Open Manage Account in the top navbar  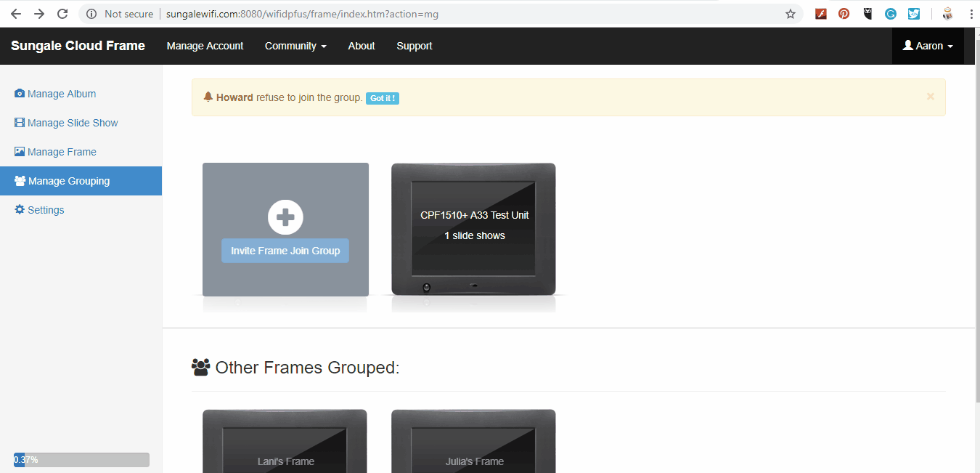coord(205,46)
